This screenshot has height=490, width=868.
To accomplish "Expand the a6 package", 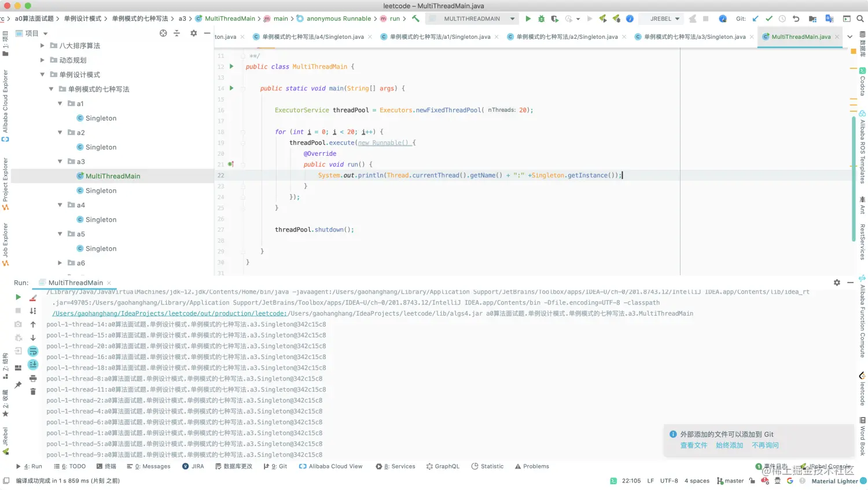I will (60, 262).
